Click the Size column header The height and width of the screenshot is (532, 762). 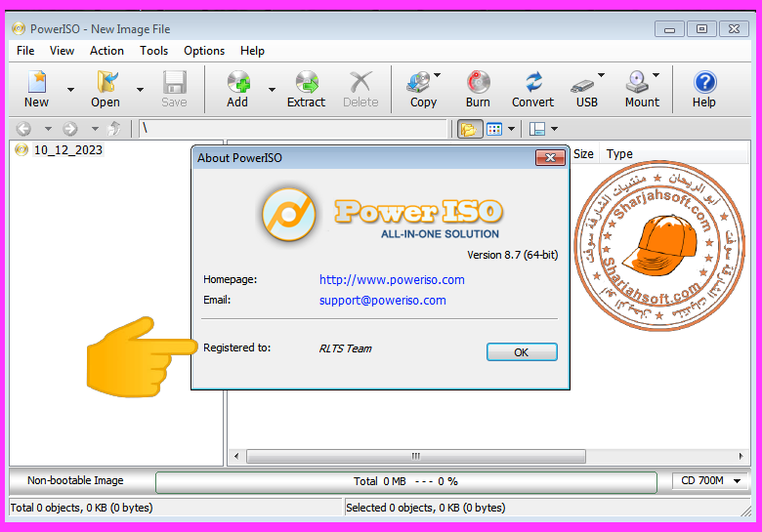583,154
